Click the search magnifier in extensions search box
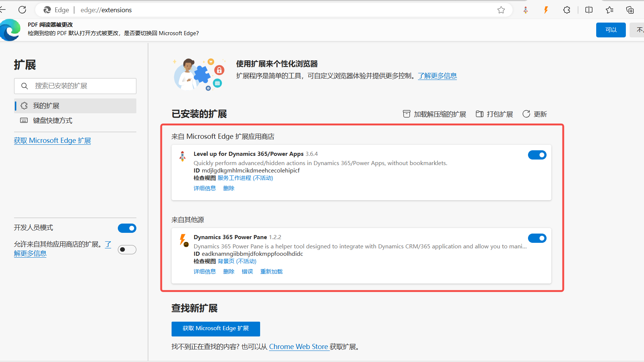Screen dimensions: 644x362 (24, 86)
